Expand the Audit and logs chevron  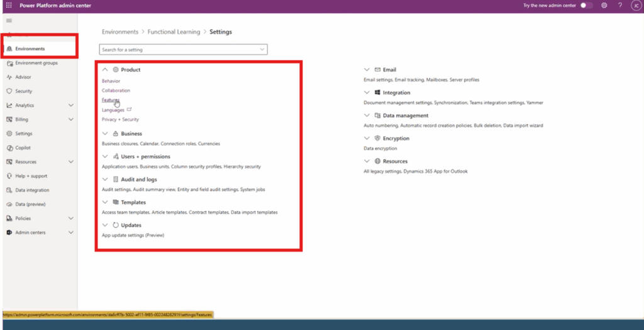pos(105,179)
